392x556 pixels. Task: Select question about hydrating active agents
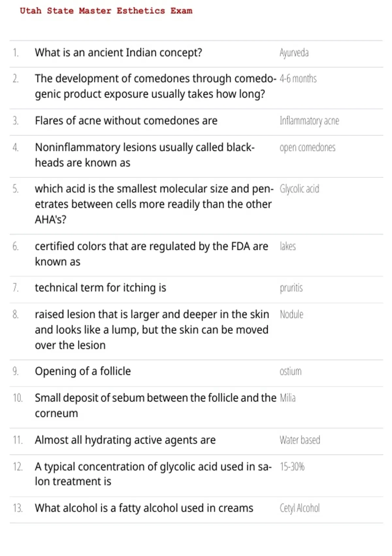click(x=125, y=440)
